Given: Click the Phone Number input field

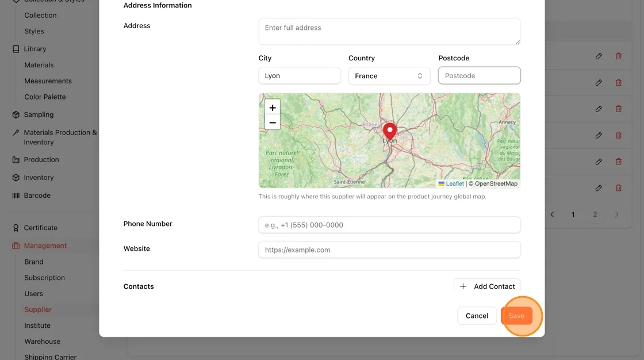Looking at the screenshot, I should tap(389, 225).
